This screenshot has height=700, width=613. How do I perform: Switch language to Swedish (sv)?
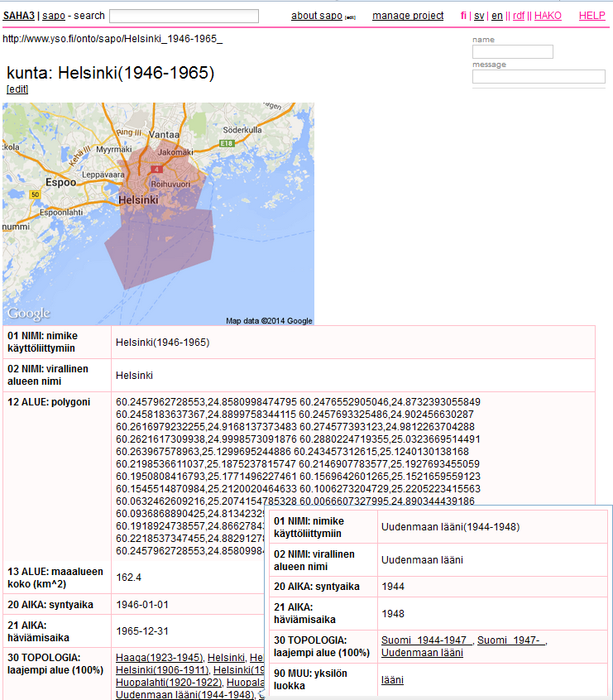pyautogui.click(x=479, y=16)
